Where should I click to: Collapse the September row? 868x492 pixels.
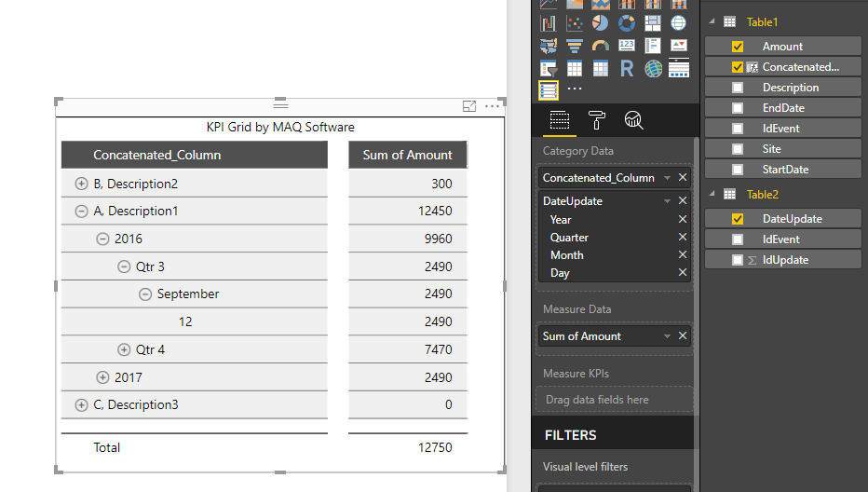pos(145,294)
